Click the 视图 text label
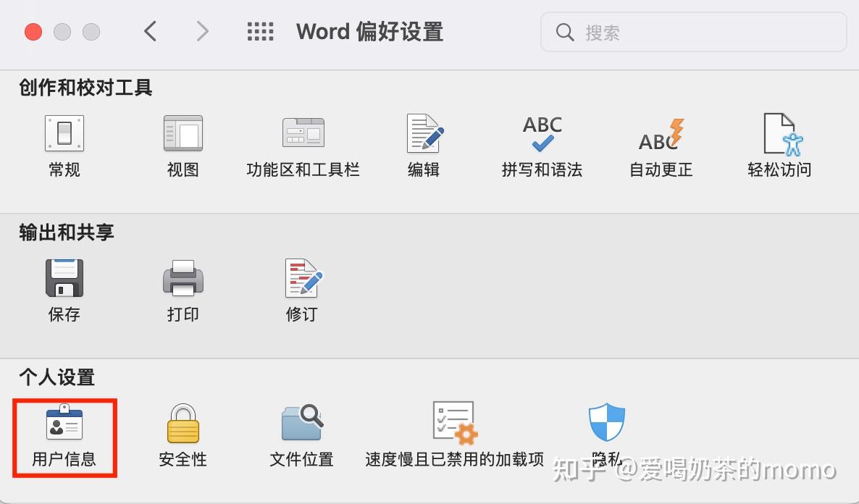 click(183, 170)
